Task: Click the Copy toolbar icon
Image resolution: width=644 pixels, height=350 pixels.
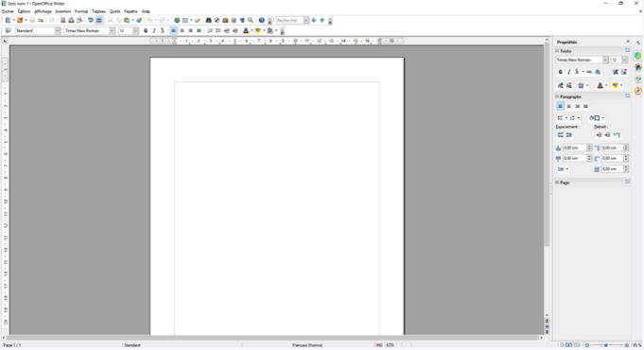Action: tap(118, 20)
